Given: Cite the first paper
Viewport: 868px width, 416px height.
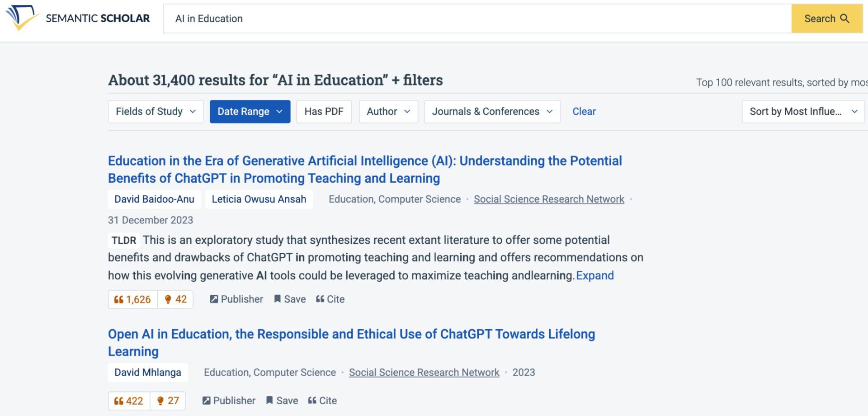Looking at the screenshot, I should pyautogui.click(x=330, y=299).
